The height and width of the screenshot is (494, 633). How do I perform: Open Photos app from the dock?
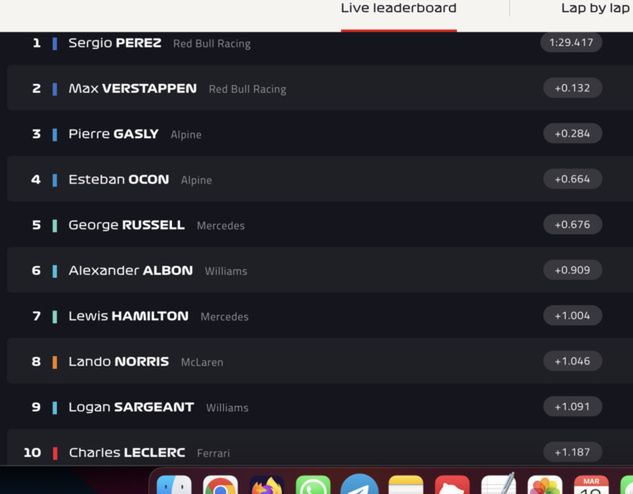(545, 485)
